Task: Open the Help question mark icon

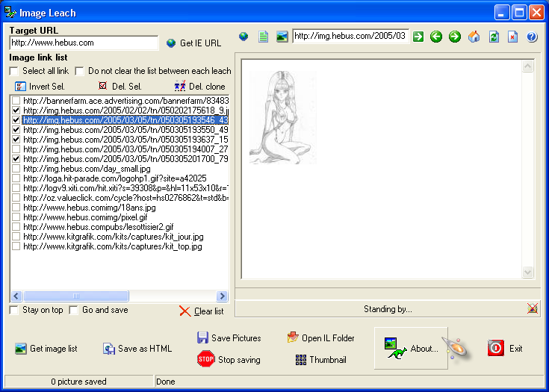Action: click(532, 37)
